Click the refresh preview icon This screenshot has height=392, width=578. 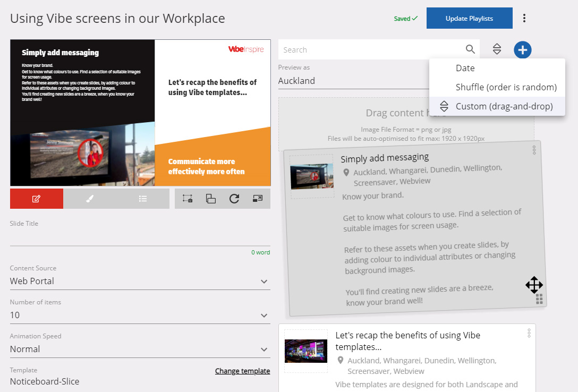point(234,199)
